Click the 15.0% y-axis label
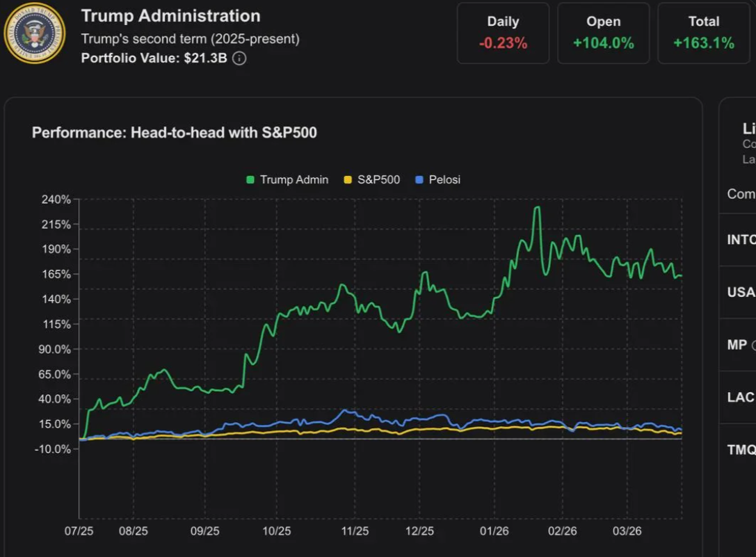The image size is (756, 557). pyautogui.click(x=54, y=424)
